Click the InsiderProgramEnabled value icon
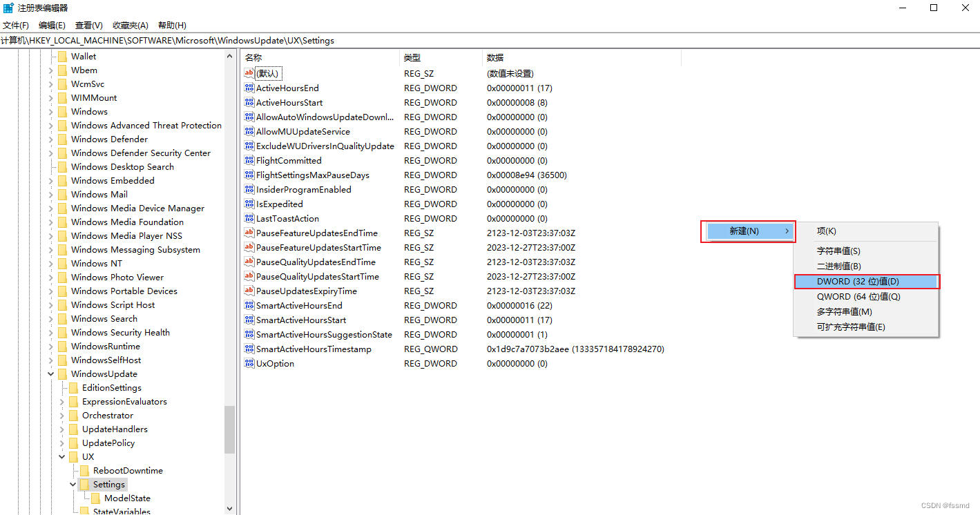This screenshot has width=980, height=515. coord(249,189)
